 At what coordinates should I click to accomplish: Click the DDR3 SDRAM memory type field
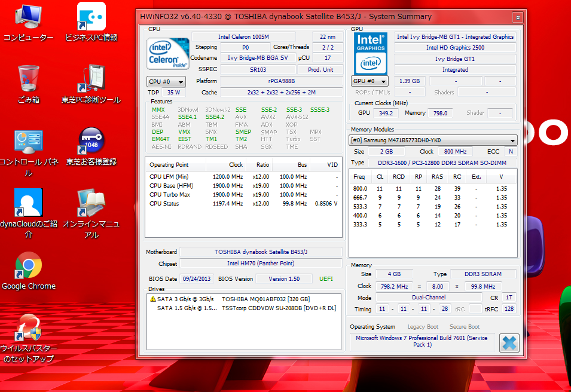click(x=483, y=274)
